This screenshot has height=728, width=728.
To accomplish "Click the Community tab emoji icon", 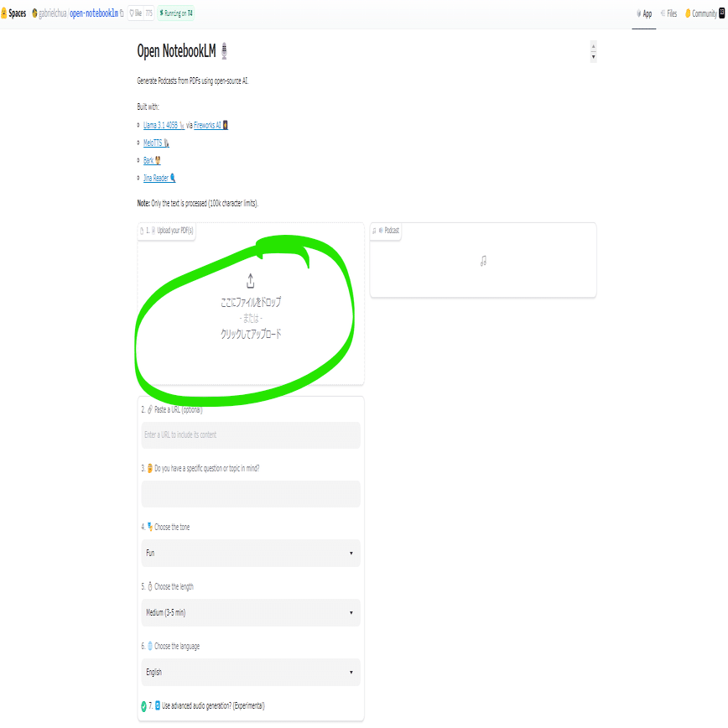I will point(688,13).
